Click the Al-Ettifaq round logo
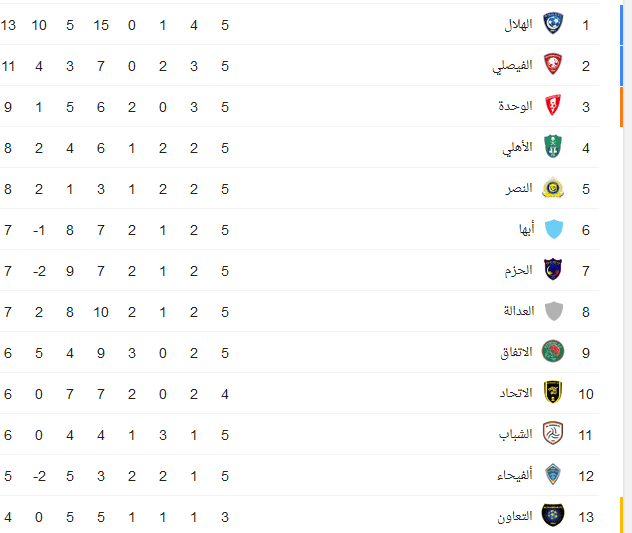632x533 pixels. click(x=553, y=352)
